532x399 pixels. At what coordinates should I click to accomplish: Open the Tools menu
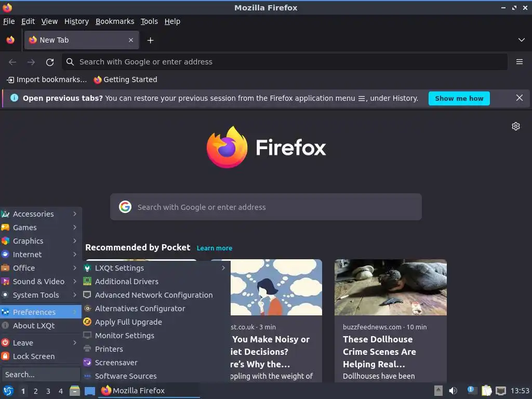tap(149, 21)
